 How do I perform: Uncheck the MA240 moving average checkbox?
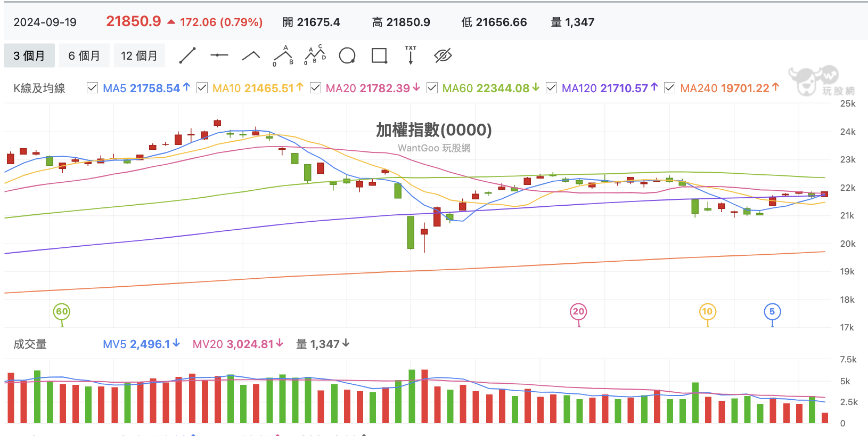point(669,88)
